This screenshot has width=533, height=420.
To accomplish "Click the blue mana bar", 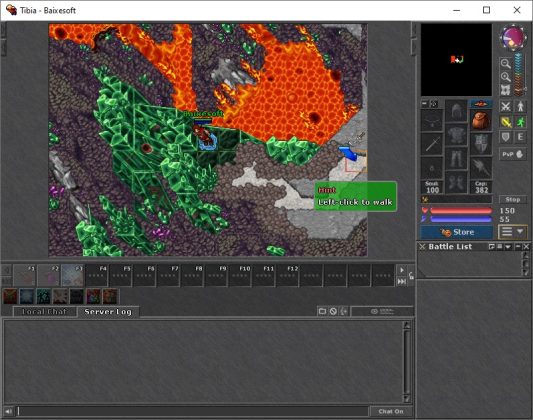I will (461, 219).
